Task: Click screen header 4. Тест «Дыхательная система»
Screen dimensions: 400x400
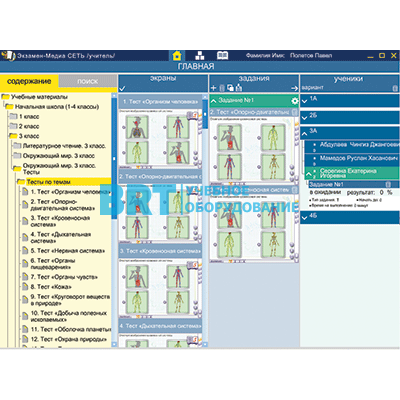Action: click(x=160, y=326)
